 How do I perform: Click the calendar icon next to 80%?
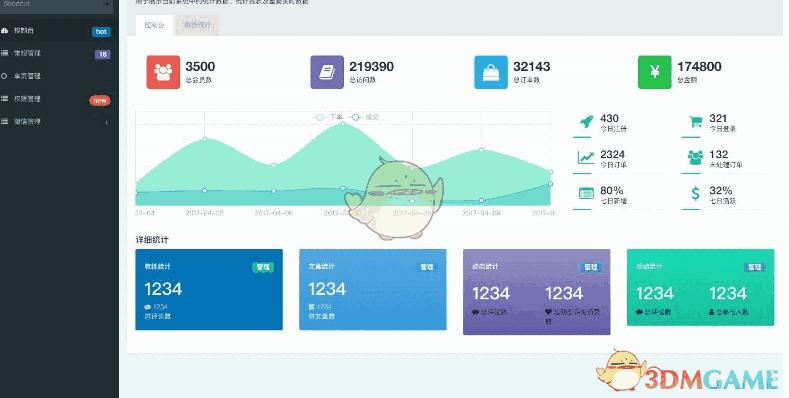[x=586, y=193]
